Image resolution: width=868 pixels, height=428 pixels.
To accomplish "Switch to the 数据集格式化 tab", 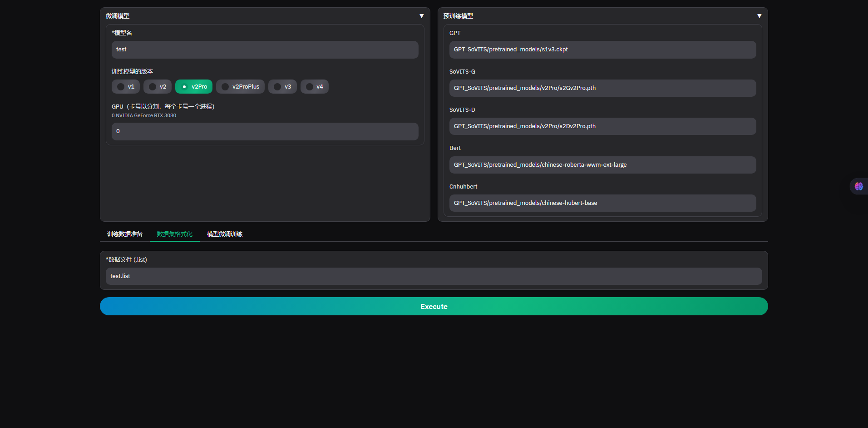I will 175,234.
